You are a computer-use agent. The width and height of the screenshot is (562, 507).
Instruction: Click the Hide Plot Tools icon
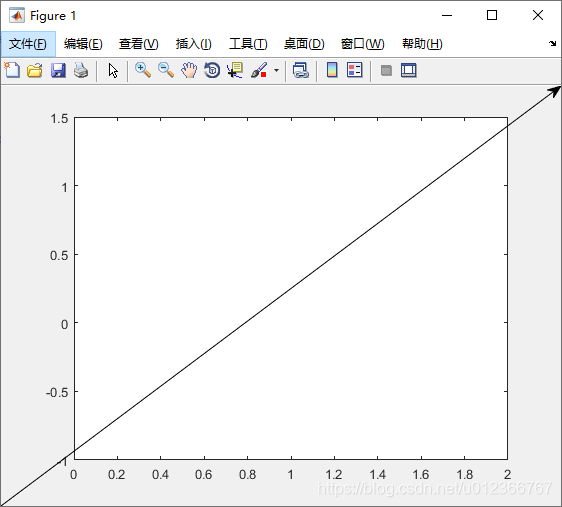click(x=386, y=70)
